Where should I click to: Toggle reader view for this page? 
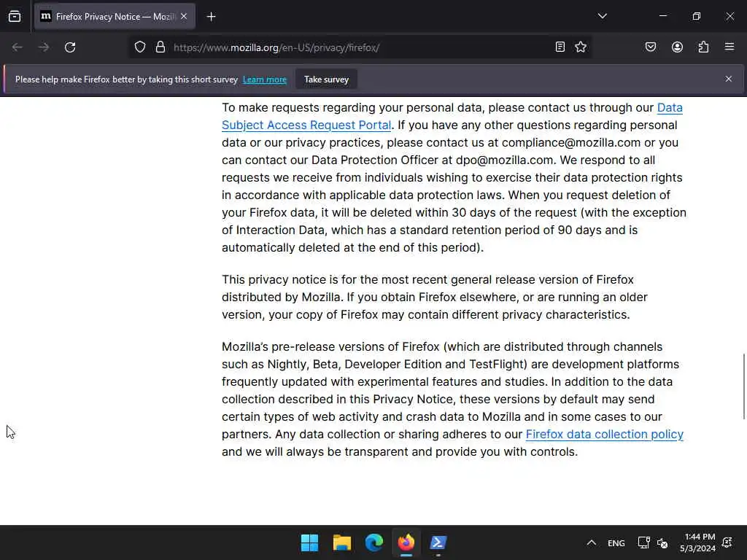point(560,47)
